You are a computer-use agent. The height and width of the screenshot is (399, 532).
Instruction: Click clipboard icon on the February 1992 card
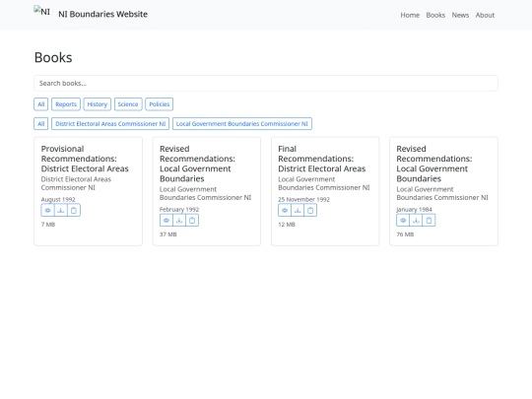coord(192,221)
